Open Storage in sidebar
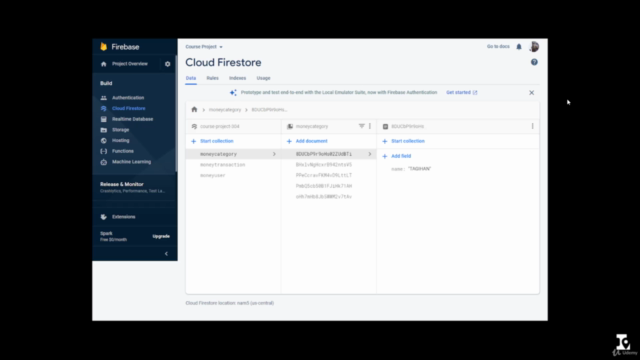This screenshot has height=360, width=640. click(x=120, y=130)
